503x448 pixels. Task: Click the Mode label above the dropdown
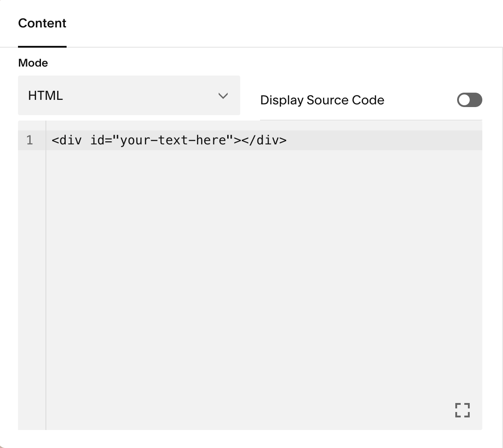[33, 63]
